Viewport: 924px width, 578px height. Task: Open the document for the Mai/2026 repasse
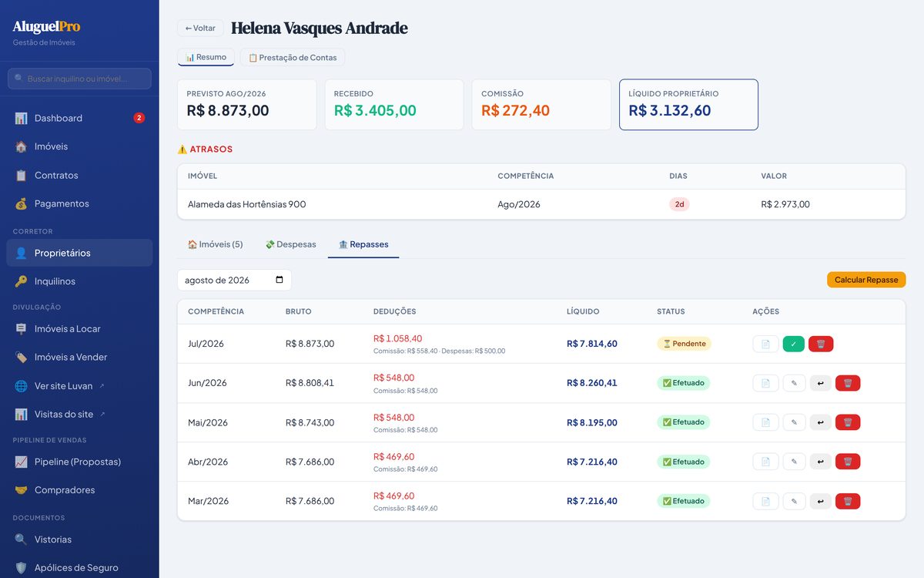tap(765, 422)
